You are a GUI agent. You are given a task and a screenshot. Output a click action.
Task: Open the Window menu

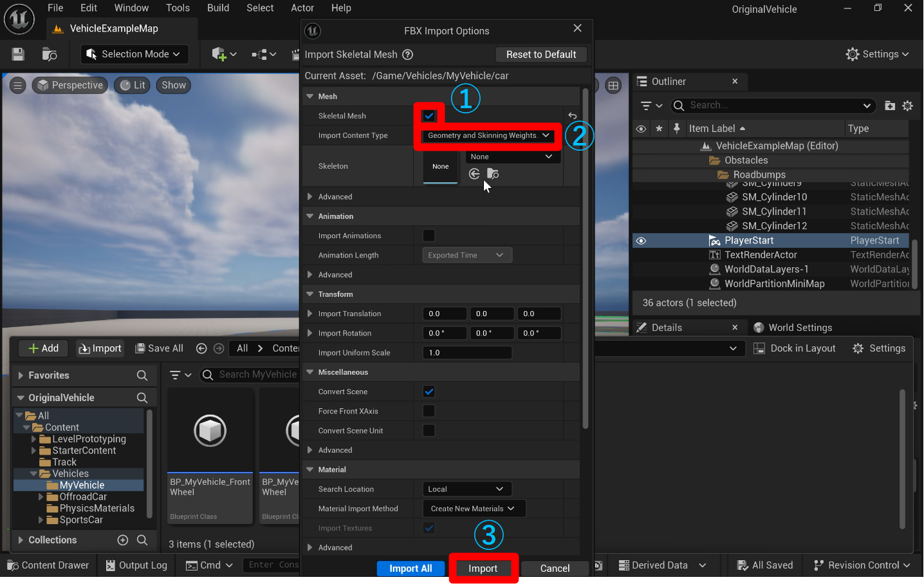tap(131, 8)
